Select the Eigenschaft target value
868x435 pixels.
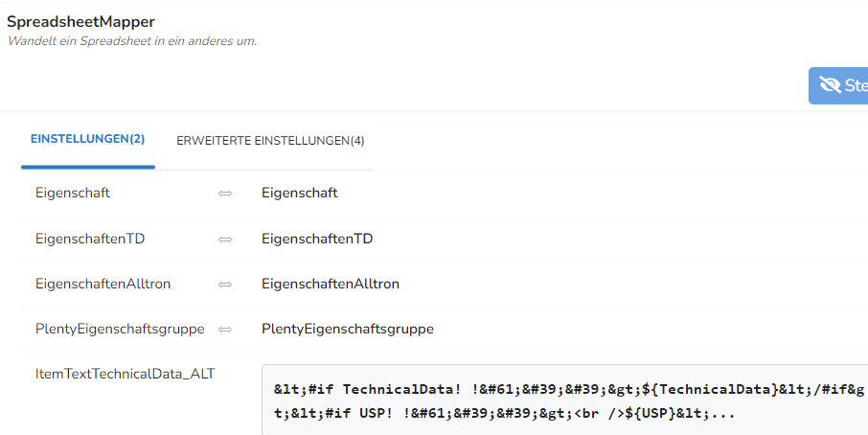[300, 193]
